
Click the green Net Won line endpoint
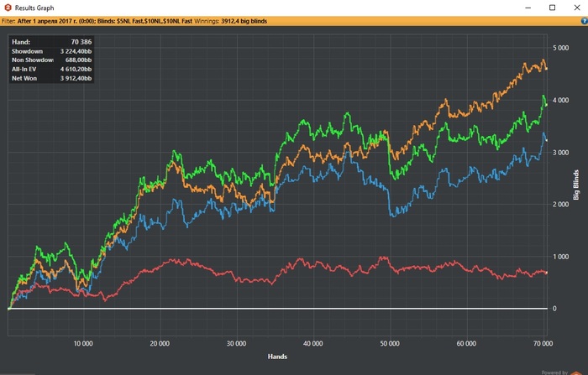547,104
